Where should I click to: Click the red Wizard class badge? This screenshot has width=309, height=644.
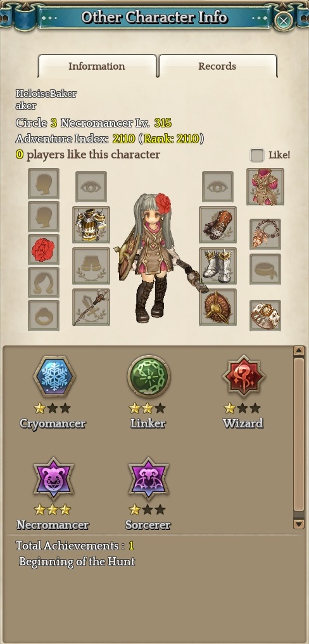(x=244, y=377)
